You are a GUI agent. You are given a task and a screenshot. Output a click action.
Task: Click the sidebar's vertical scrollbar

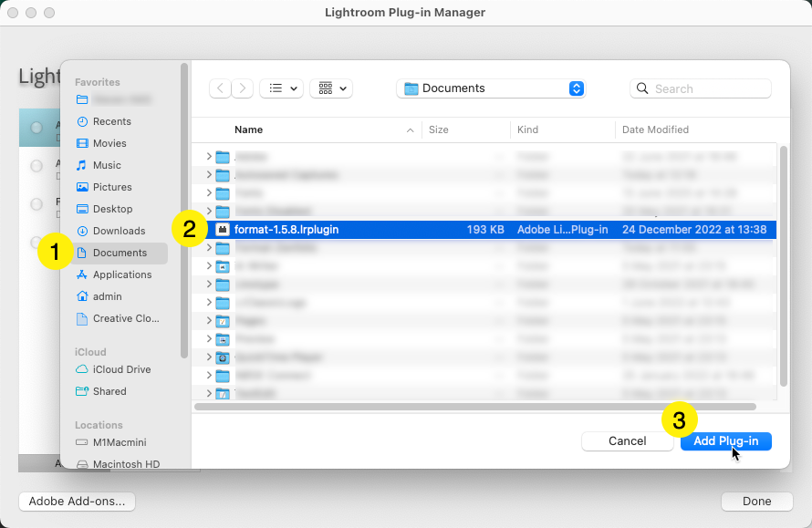coord(183,211)
